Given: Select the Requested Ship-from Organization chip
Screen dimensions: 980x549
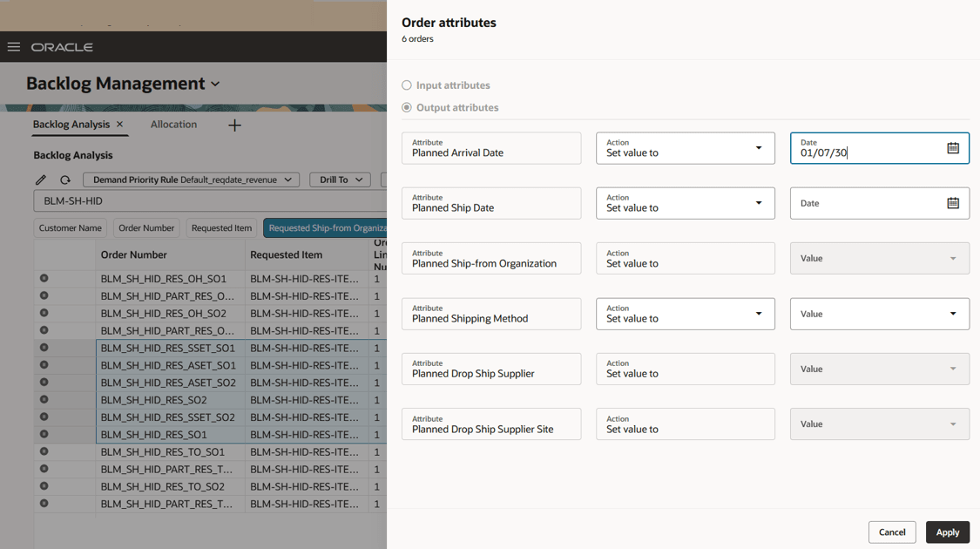Looking at the screenshot, I should 325,228.
